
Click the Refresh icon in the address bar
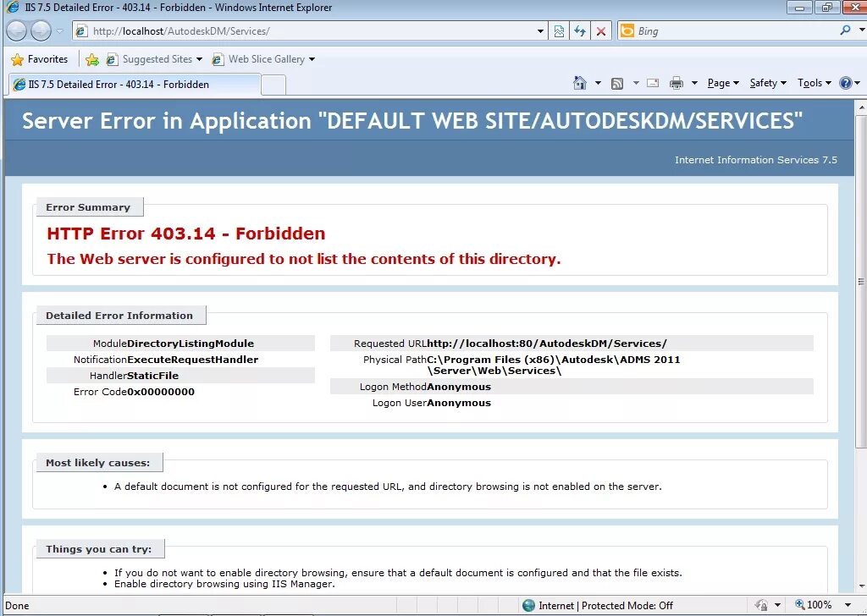(580, 30)
